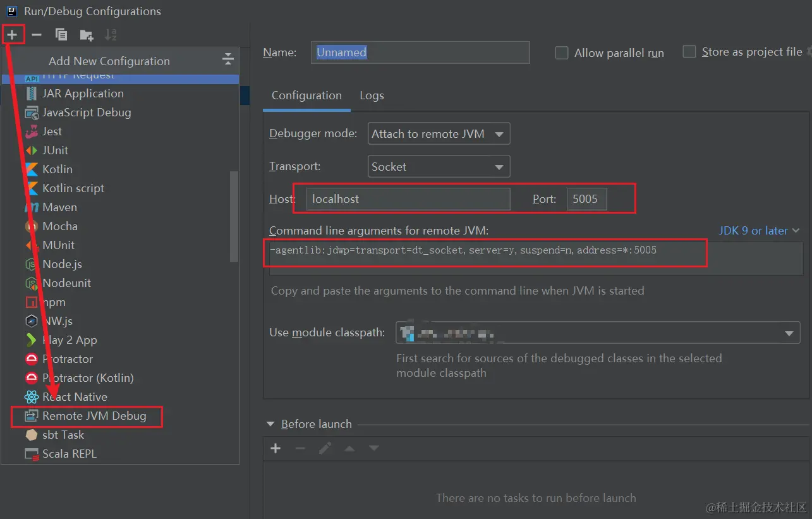This screenshot has width=812, height=519.
Task: Click the React Native icon in the list
Action: [32, 397]
